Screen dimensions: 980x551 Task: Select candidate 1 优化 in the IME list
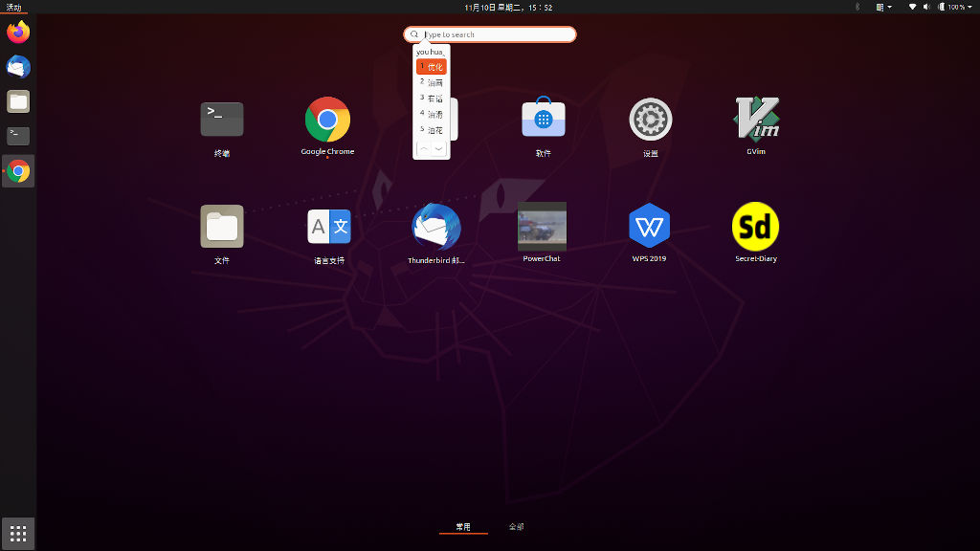[x=432, y=66]
